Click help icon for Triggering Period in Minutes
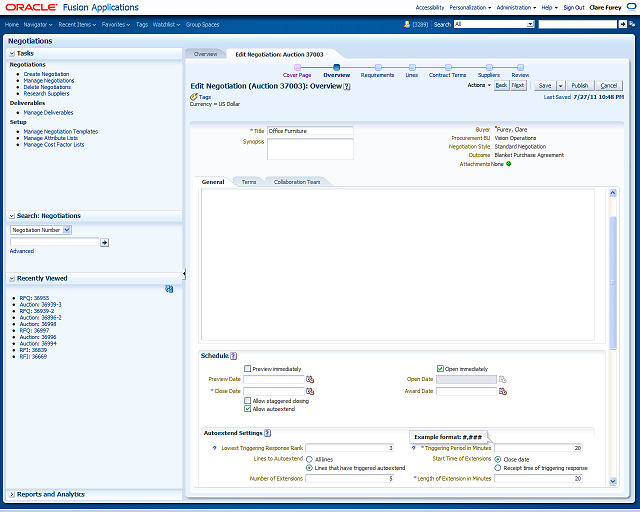 pos(413,448)
